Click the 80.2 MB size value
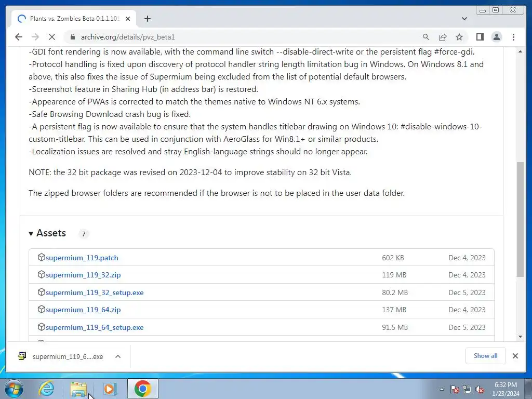 (395, 292)
